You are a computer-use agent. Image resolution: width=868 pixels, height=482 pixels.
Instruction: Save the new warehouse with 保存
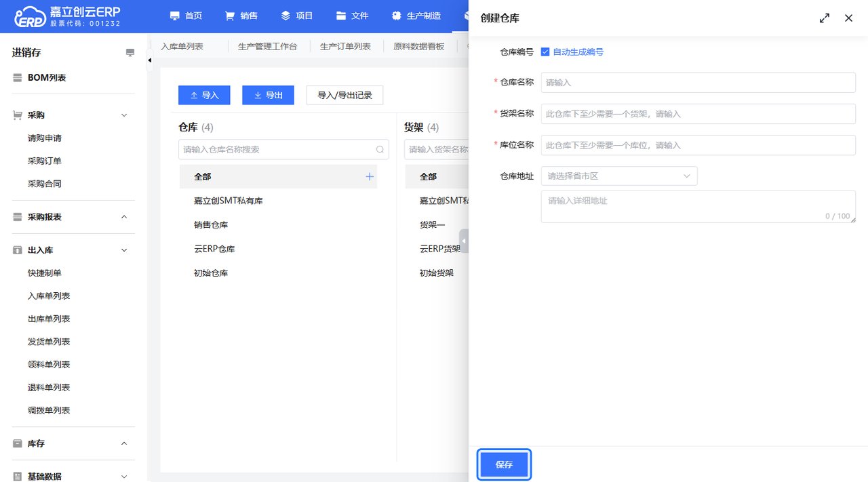[x=504, y=465]
